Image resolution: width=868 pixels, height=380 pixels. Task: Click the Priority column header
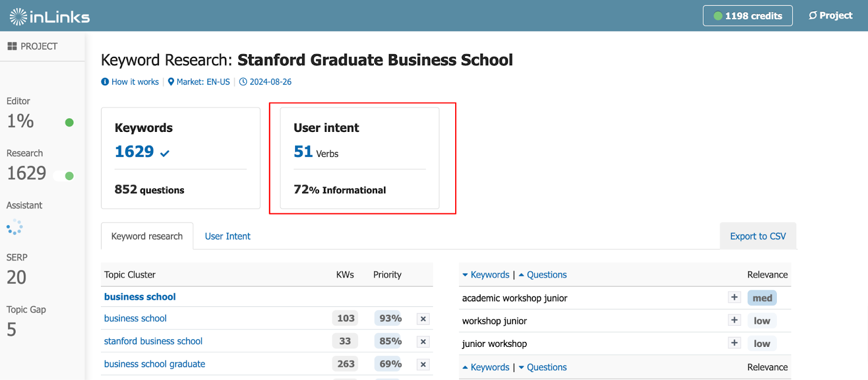(387, 275)
